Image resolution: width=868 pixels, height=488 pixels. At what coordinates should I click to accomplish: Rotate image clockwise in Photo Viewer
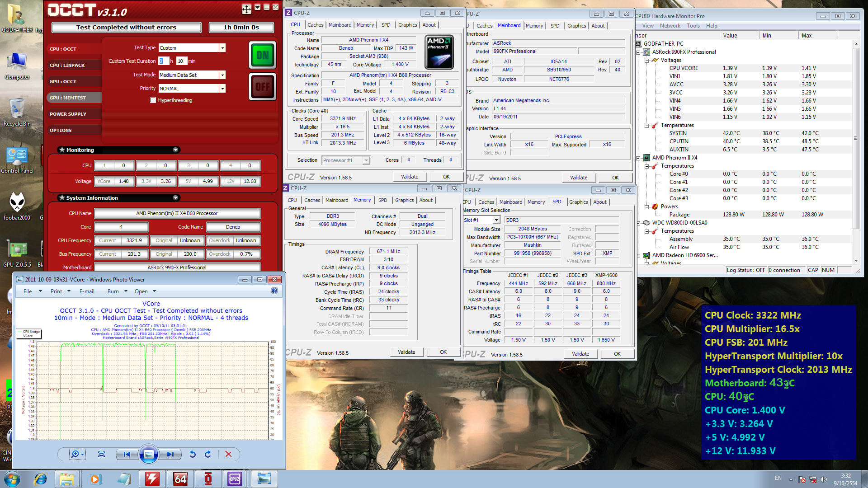[208, 454]
